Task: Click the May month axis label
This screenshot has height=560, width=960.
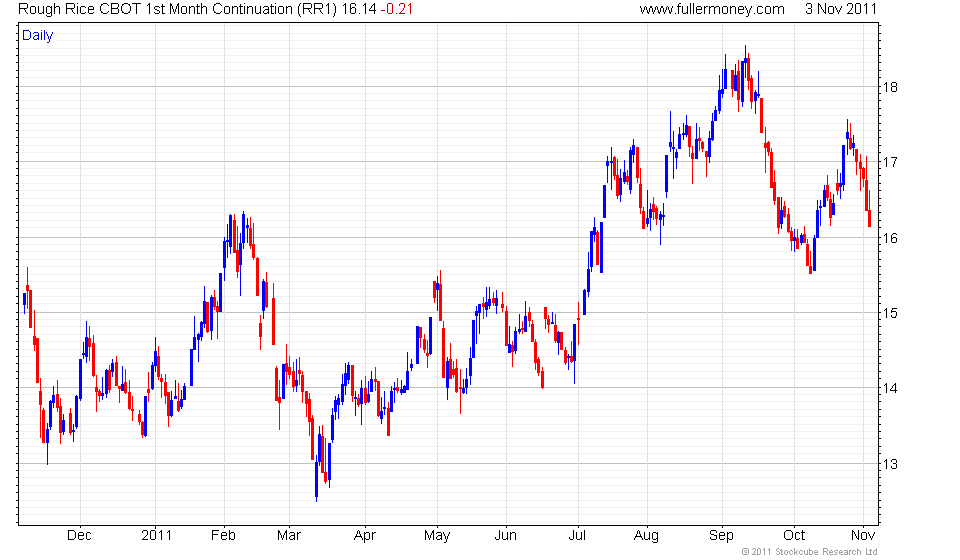Action: (x=437, y=536)
